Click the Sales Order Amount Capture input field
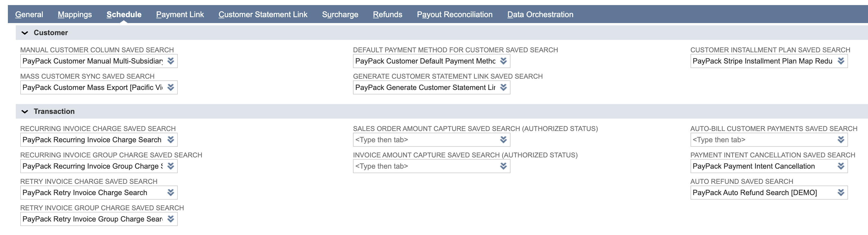 coord(421,140)
